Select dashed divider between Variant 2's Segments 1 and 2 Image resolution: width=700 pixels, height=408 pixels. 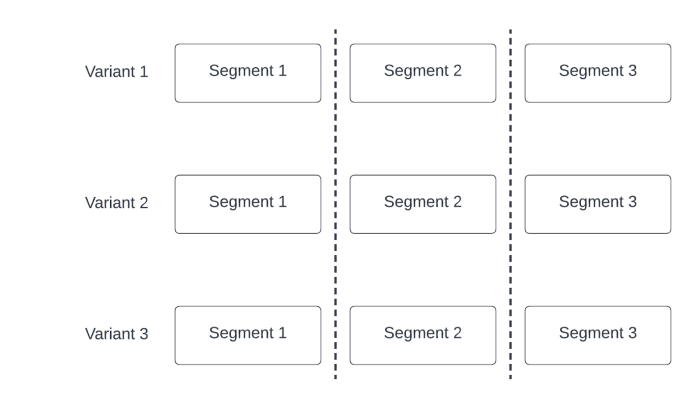335,204
